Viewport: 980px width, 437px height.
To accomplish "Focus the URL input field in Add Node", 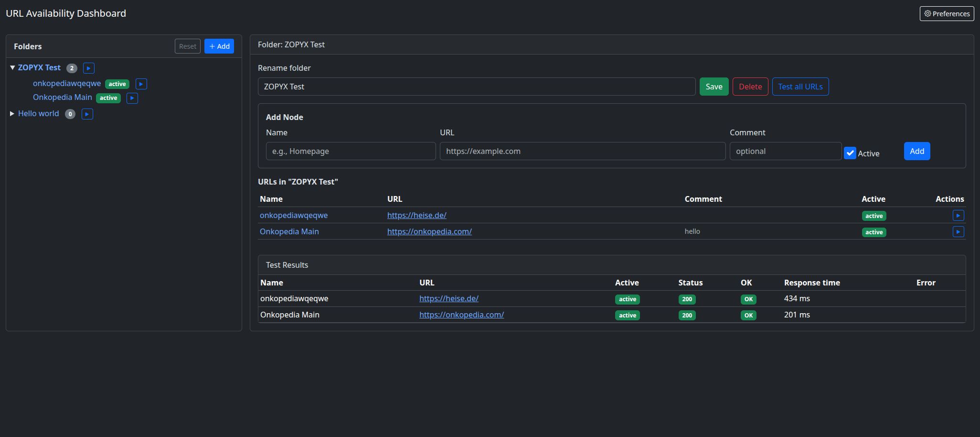I will tap(582, 151).
